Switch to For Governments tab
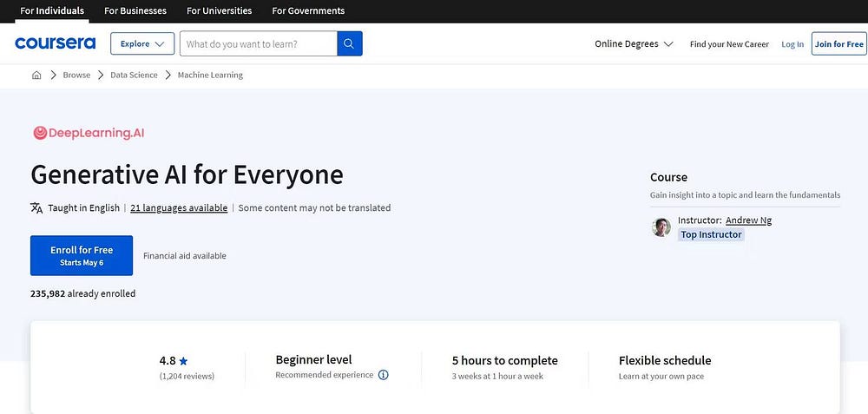Viewport: 868px width, 414px height. [308, 10]
